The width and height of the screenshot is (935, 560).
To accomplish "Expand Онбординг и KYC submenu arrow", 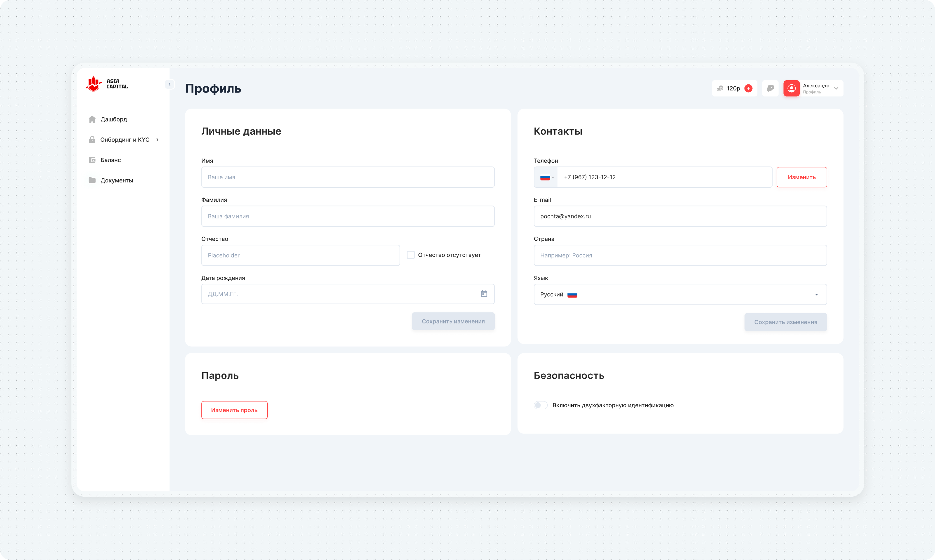I will (x=157, y=140).
